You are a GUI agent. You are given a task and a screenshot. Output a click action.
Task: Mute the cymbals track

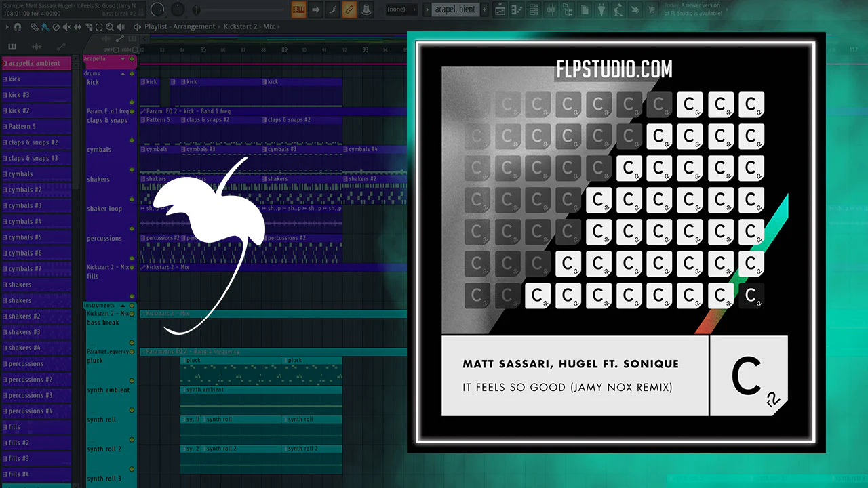(x=132, y=170)
